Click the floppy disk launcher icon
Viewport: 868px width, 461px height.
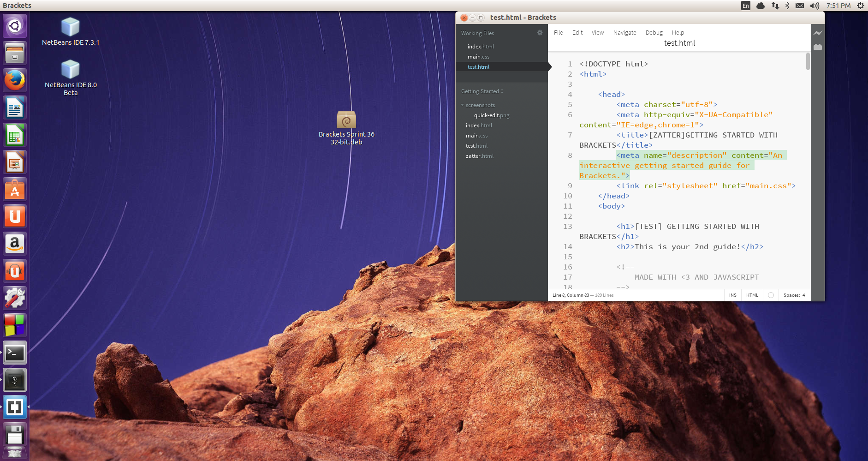(x=15, y=434)
